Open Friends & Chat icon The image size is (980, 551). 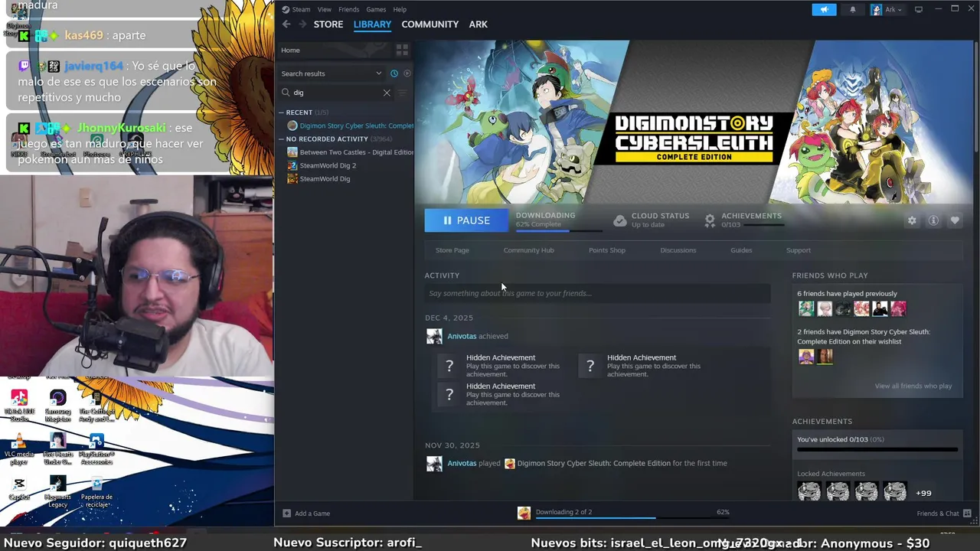tap(967, 514)
